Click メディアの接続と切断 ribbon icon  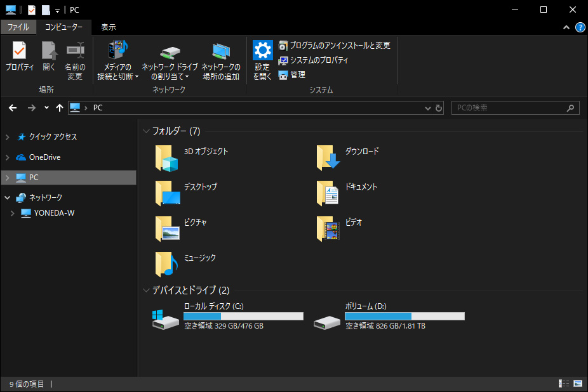pyautogui.click(x=117, y=51)
